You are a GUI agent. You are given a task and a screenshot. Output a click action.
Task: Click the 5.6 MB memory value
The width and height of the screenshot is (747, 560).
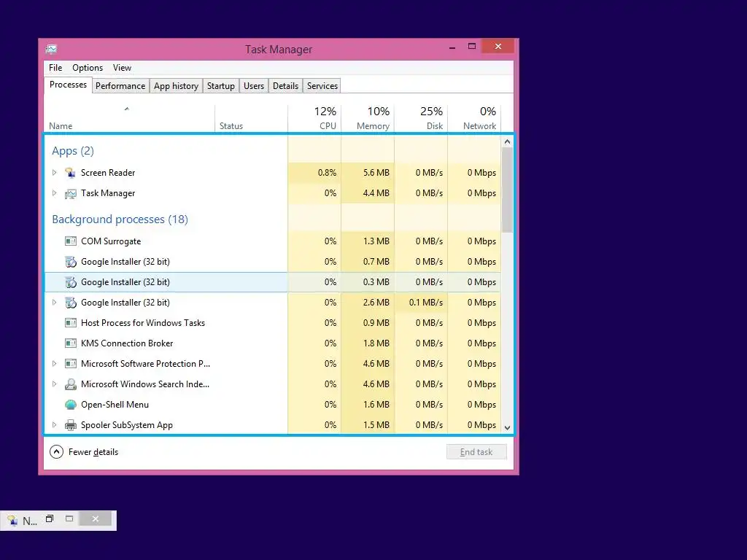click(376, 172)
